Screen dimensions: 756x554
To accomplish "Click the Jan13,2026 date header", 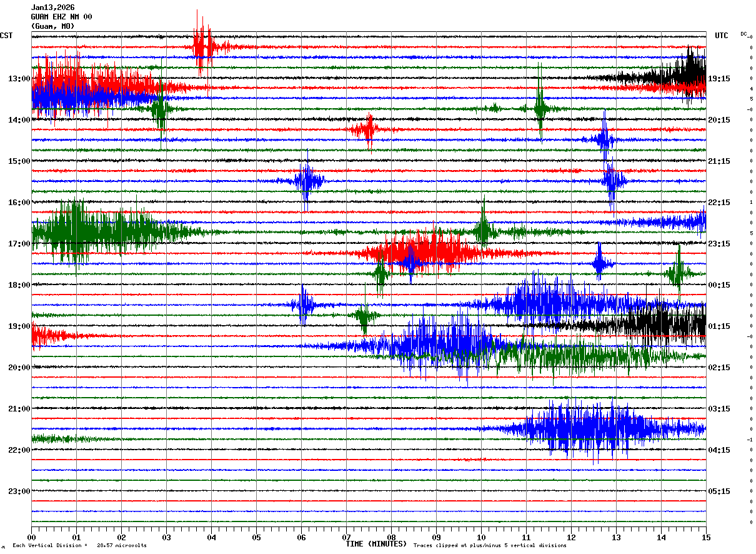I will [52, 8].
